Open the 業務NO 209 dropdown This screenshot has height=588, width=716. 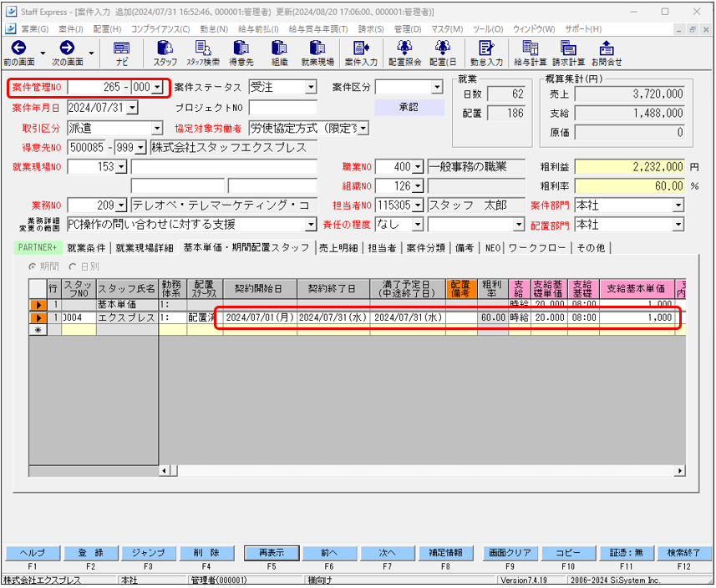[x=120, y=205]
